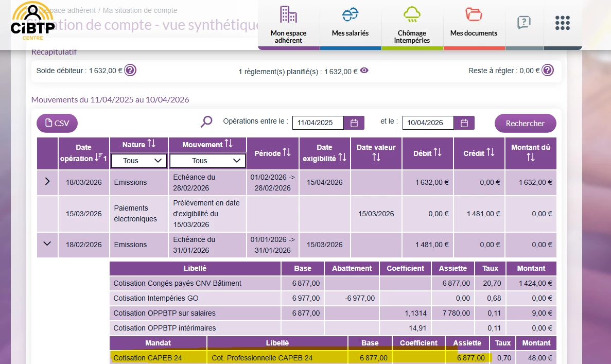The height and width of the screenshot is (364, 611).
Task: Select Cotisation OPPBTP intérimaires row
Action: click(x=333, y=328)
